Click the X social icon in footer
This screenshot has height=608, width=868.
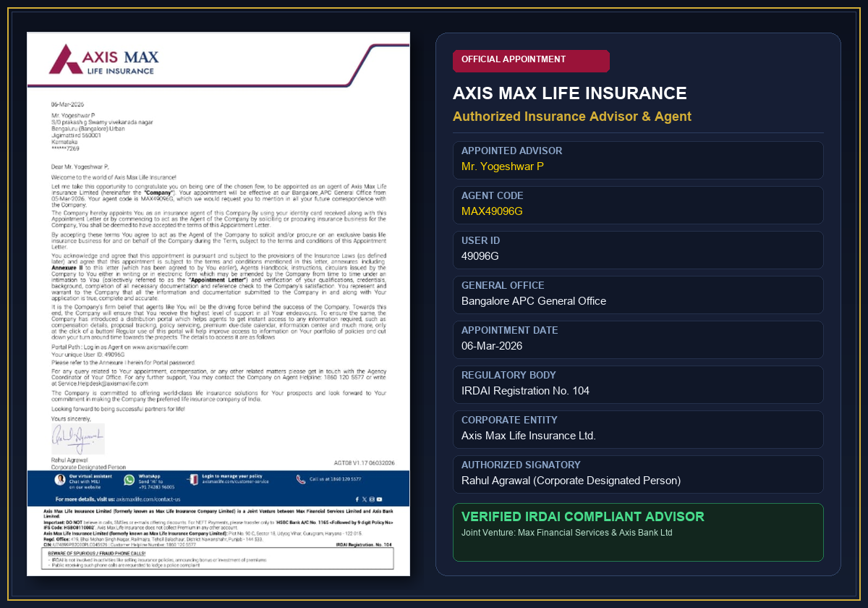coord(365,499)
